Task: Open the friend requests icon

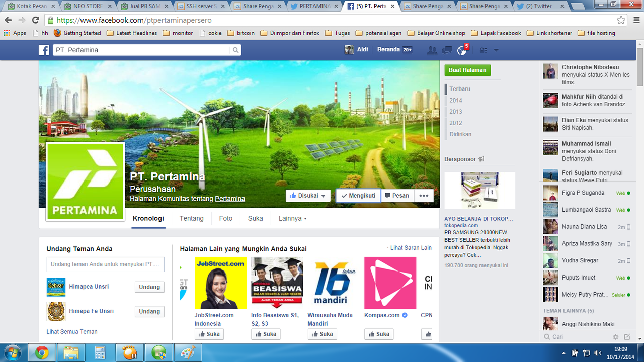Action: tap(432, 50)
